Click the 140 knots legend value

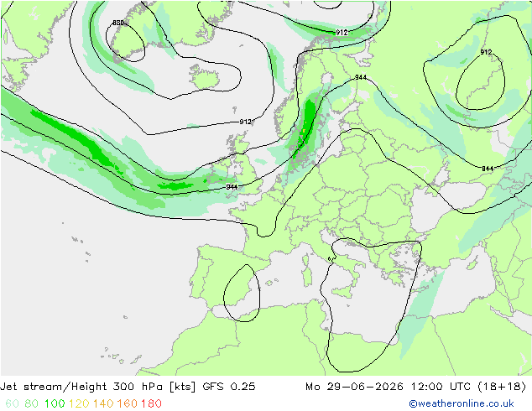click(x=103, y=403)
